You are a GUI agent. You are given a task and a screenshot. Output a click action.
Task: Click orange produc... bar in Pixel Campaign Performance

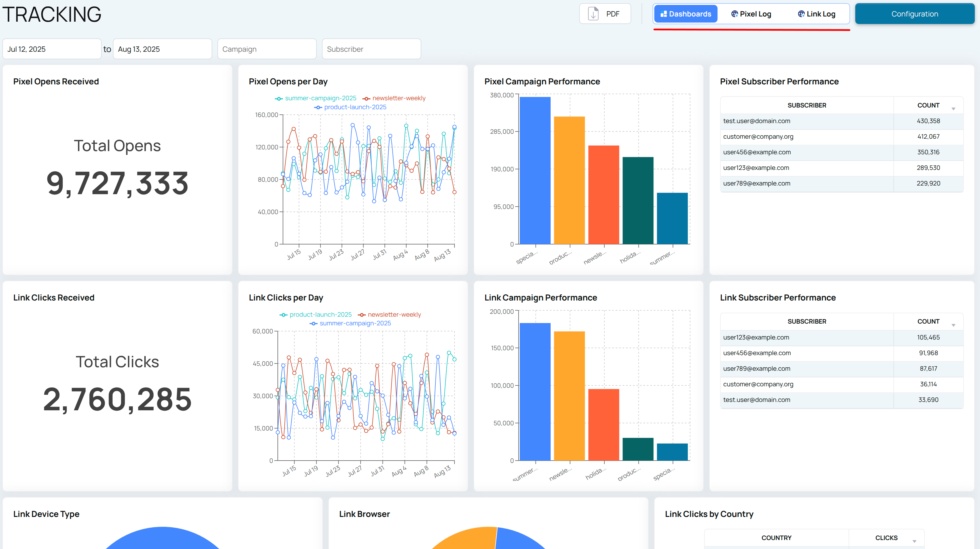[x=569, y=181]
